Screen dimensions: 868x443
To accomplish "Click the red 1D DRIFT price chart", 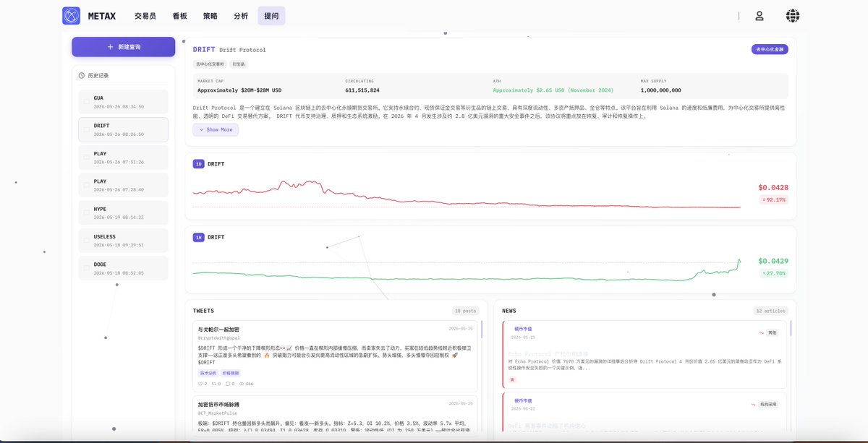I will coord(467,195).
